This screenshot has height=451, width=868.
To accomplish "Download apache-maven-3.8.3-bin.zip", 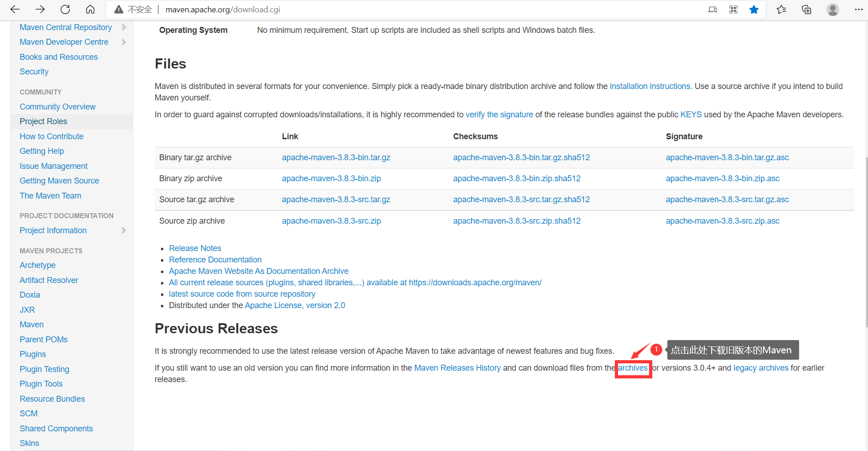I will (x=331, y=178).
